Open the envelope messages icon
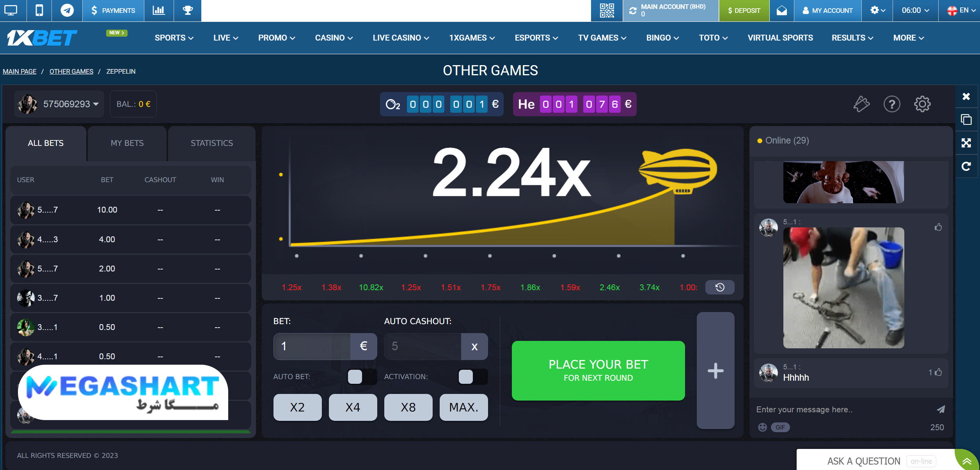 pyautogui.click(x=781, y=11)
